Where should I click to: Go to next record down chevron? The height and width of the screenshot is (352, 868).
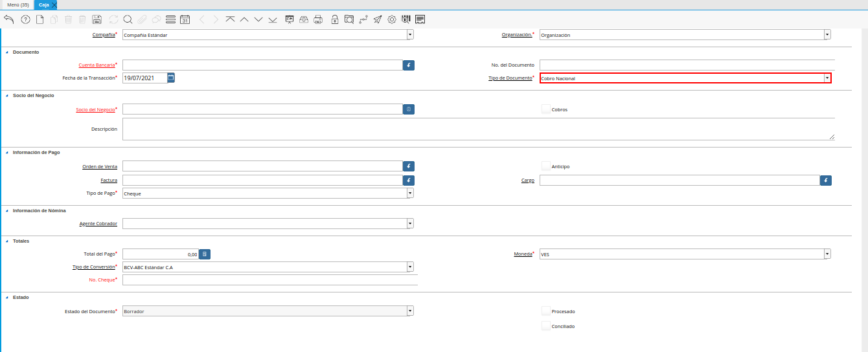(258, 19)
